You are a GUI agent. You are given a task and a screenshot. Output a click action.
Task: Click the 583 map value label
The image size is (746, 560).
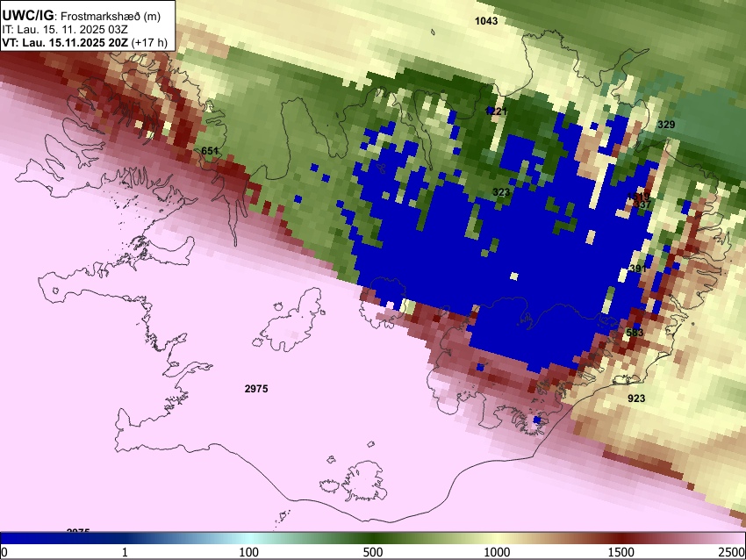tap(635, 333)
